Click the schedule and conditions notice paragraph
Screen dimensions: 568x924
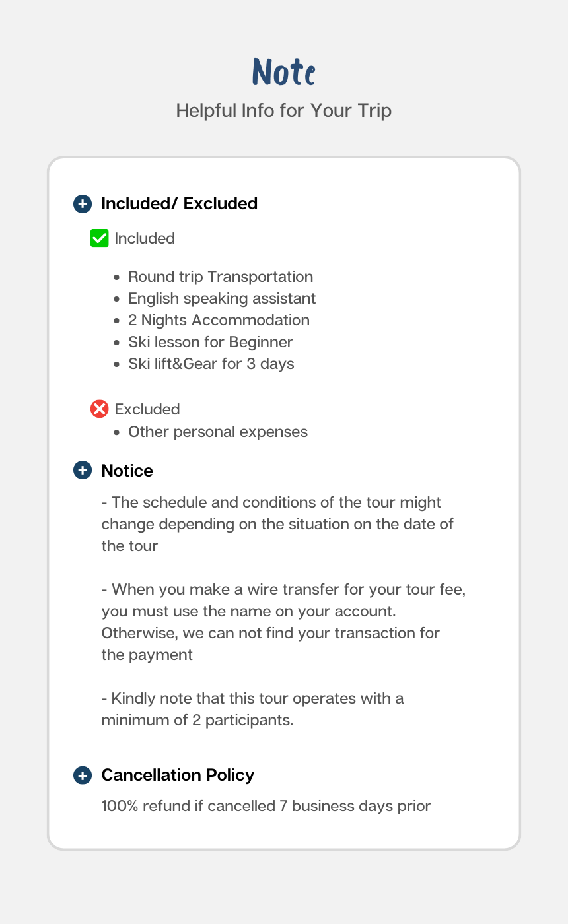pos(277,524)
